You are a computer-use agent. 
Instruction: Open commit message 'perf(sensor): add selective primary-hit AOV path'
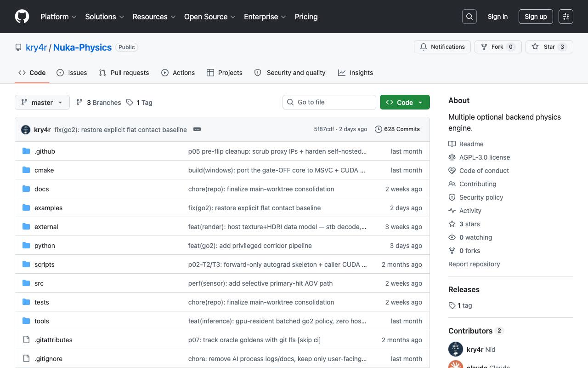260,283
